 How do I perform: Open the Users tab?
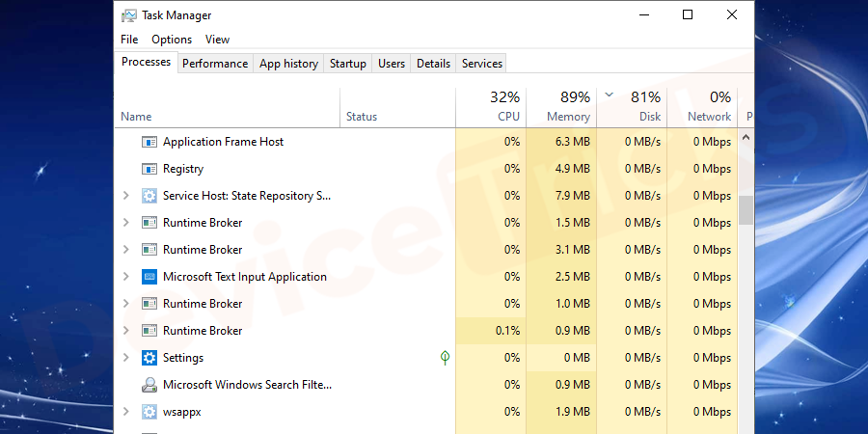(x=392, y=64)
